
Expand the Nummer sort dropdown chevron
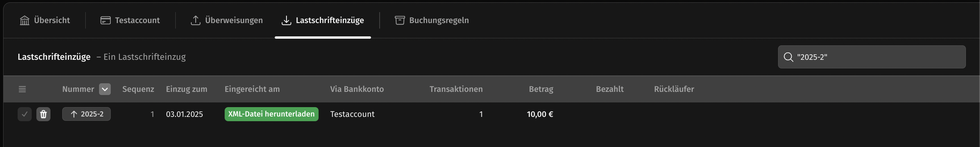105,89
